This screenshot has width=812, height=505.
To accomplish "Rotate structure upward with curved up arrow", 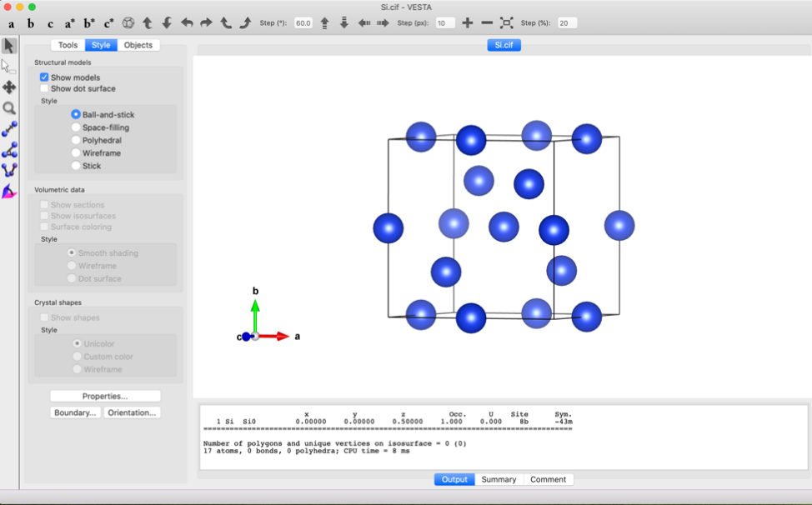I will [x=148, y=22].
